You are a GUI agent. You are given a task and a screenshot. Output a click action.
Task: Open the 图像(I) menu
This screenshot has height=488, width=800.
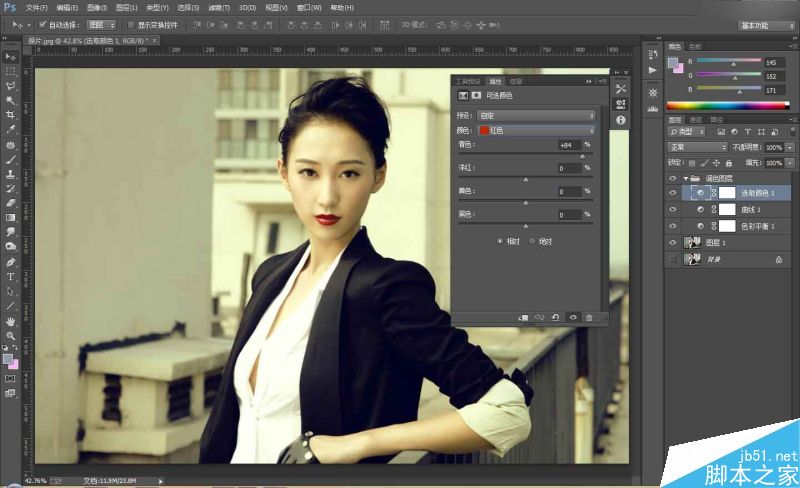click(x=96, y=8)
